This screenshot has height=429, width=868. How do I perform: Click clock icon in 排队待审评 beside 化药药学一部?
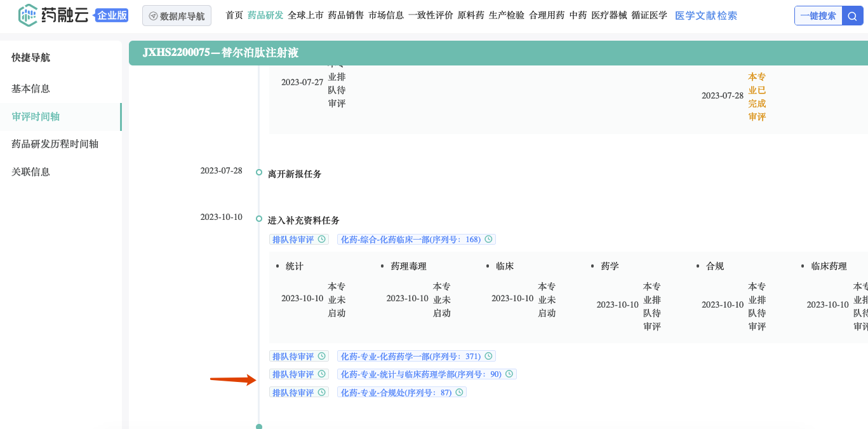point(321,356)
